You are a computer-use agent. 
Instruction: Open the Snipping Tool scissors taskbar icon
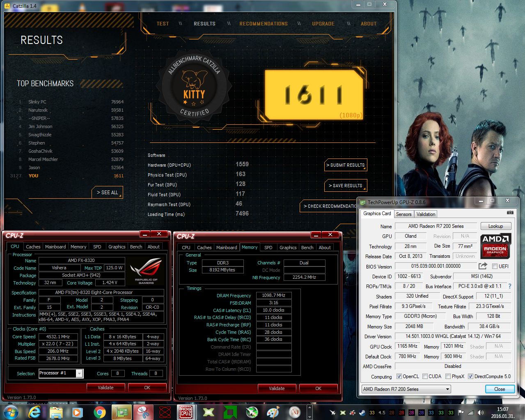(x=144, y=412)
